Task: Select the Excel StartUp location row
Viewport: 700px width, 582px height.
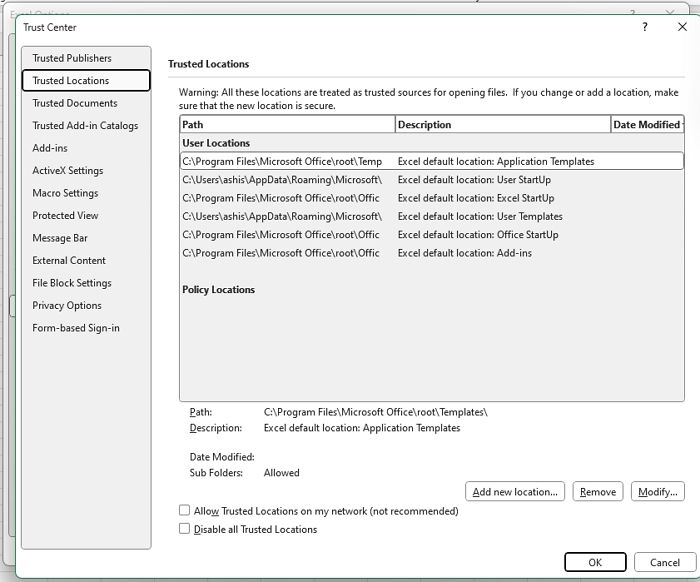Action: (432, 198)
